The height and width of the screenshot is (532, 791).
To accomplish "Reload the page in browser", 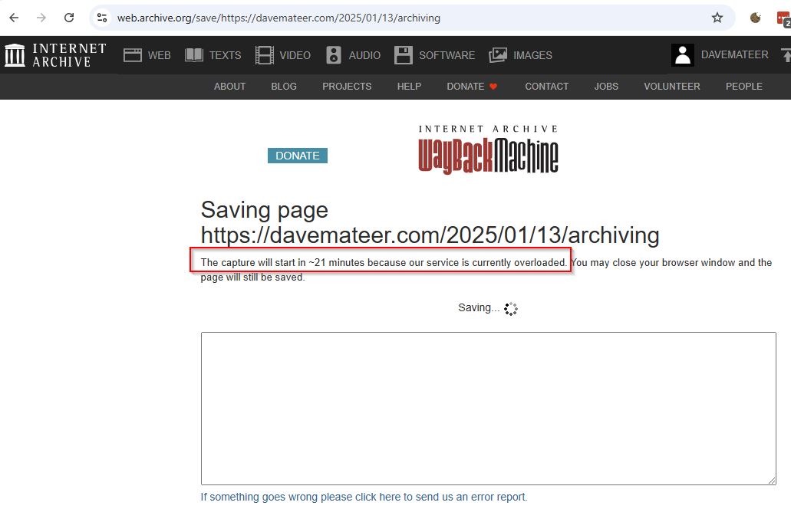I will click(69, 18).
